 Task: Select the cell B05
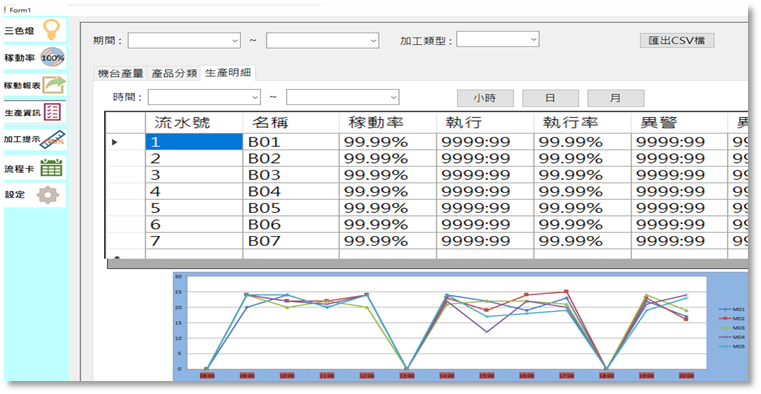(291, 208)
